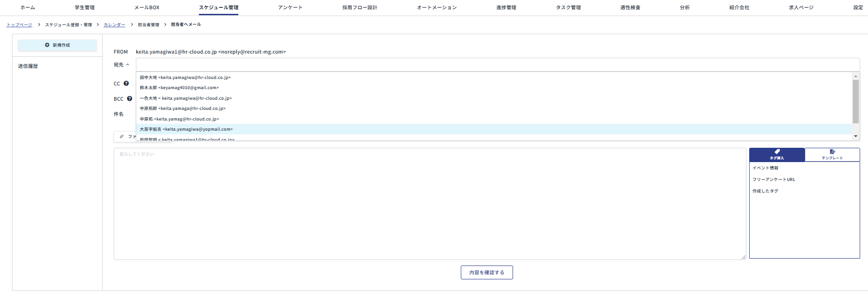Click 内容を確認する button
This screenshot has width=868, height=302.
pos(487,272)
